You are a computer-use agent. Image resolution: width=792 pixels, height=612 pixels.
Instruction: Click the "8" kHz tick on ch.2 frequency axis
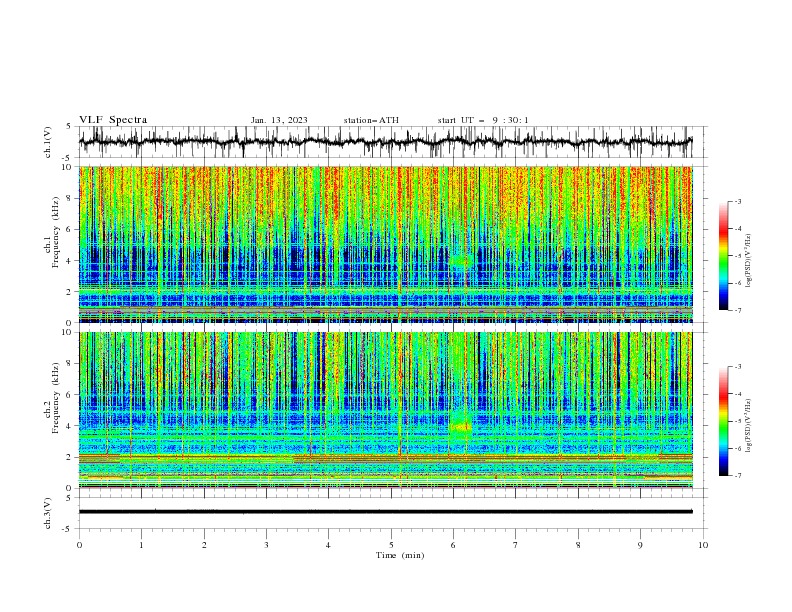[70, 364]
